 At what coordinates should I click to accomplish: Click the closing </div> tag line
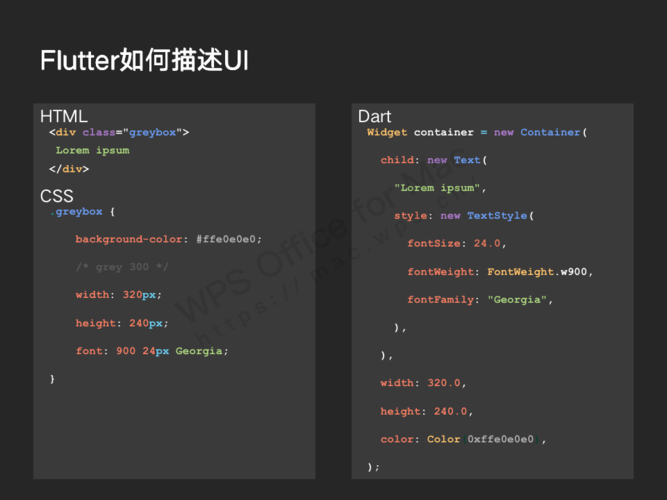(69, 169)
